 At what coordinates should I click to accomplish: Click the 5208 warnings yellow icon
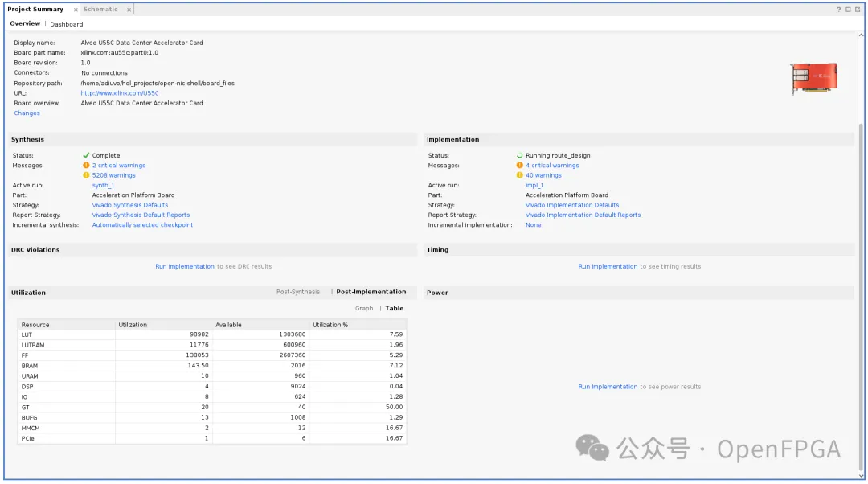86,175
